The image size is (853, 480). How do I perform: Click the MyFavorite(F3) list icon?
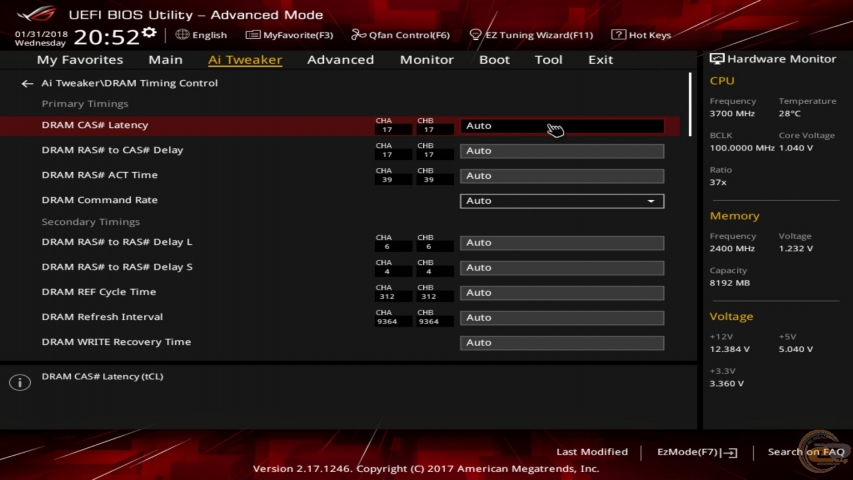[x=252, y=35]
